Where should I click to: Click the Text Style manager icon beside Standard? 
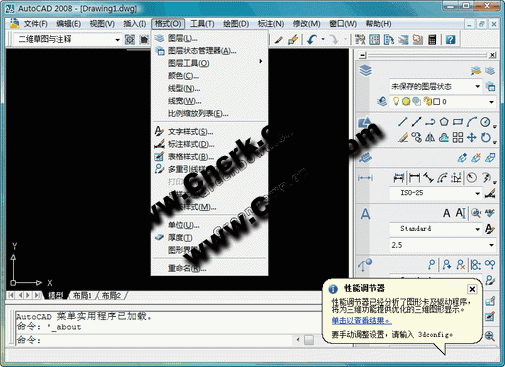click(490, 229)
